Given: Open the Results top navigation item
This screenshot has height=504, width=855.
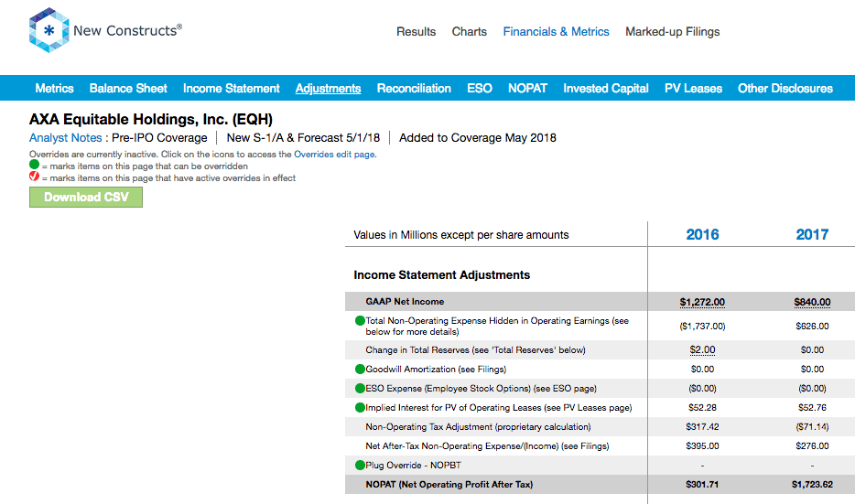Looking at the screenshot, I should point(416,32).
